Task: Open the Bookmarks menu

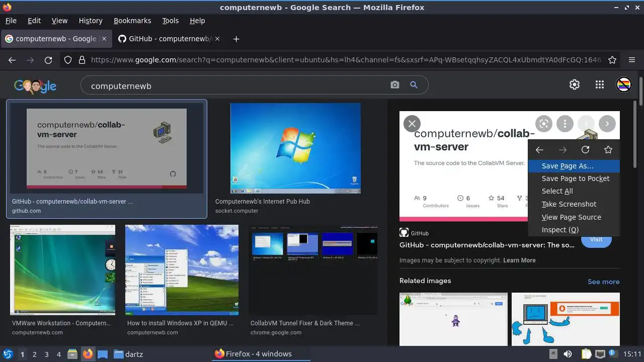Action: (x=132, y=21)
